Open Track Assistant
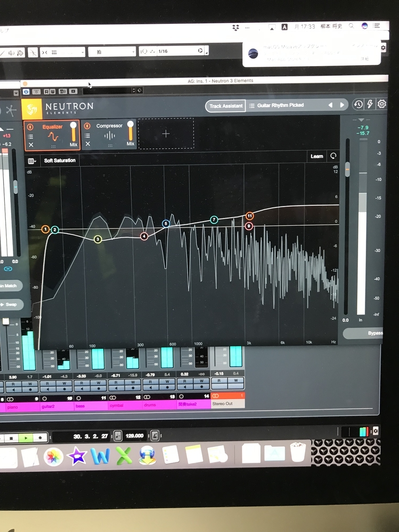The height and width of the screenshot is (532, 399). (x=226, y=106)
